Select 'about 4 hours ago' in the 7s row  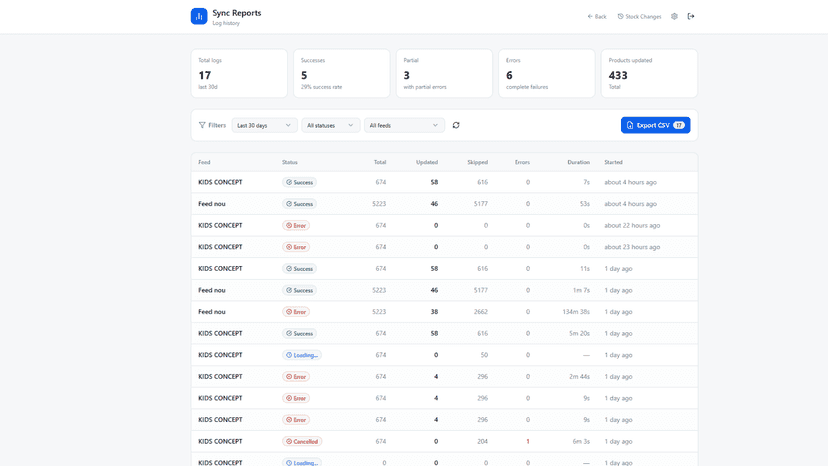(631, 182)
